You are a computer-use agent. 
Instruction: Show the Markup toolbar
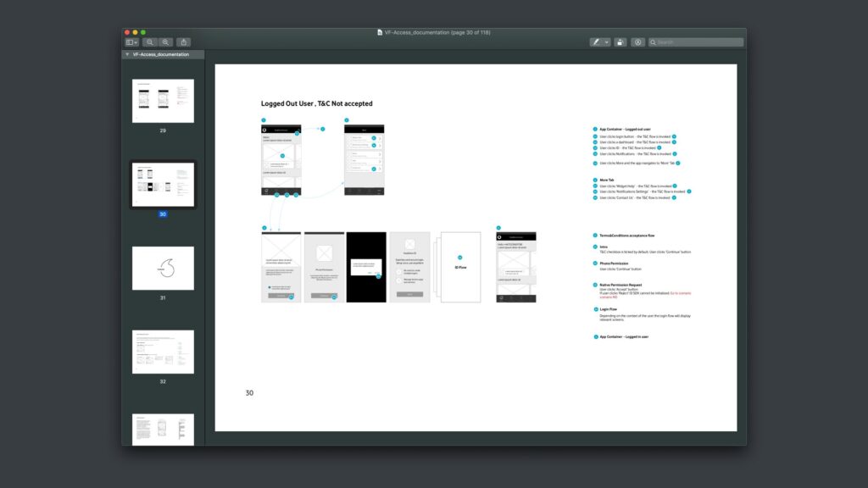(x=637, y=42)
